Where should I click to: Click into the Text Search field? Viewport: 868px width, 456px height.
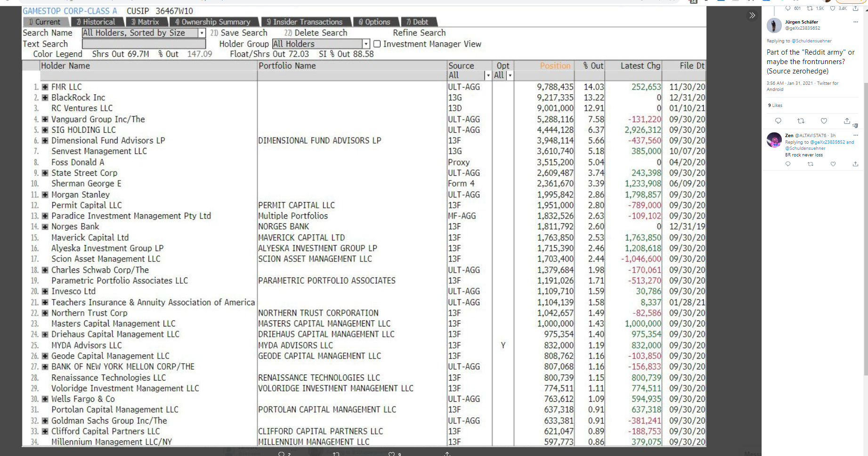pyautogui.click(x=144, y=44)
